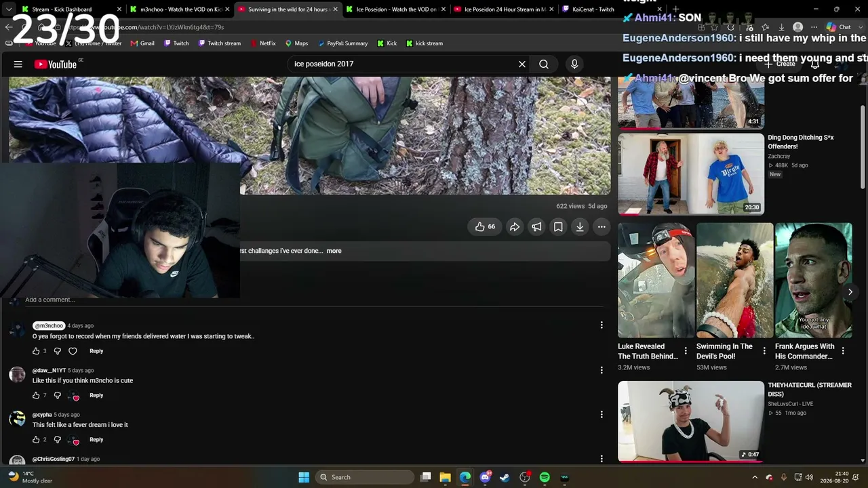The height and width of the screenshot is (488, 868).
Task: Switch to 'Ice Poseidon 24 Hour Stream' tab
Action: pyautogui.click(x=504, y=9)
